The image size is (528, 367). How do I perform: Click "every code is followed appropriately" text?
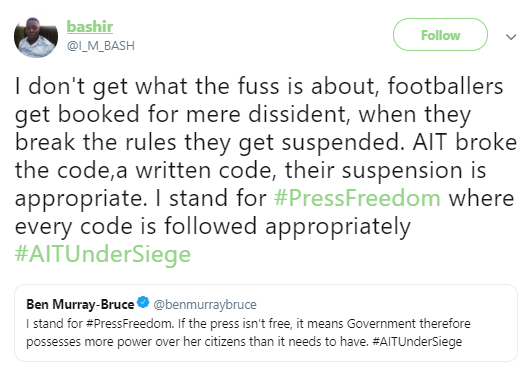(213, 226)
